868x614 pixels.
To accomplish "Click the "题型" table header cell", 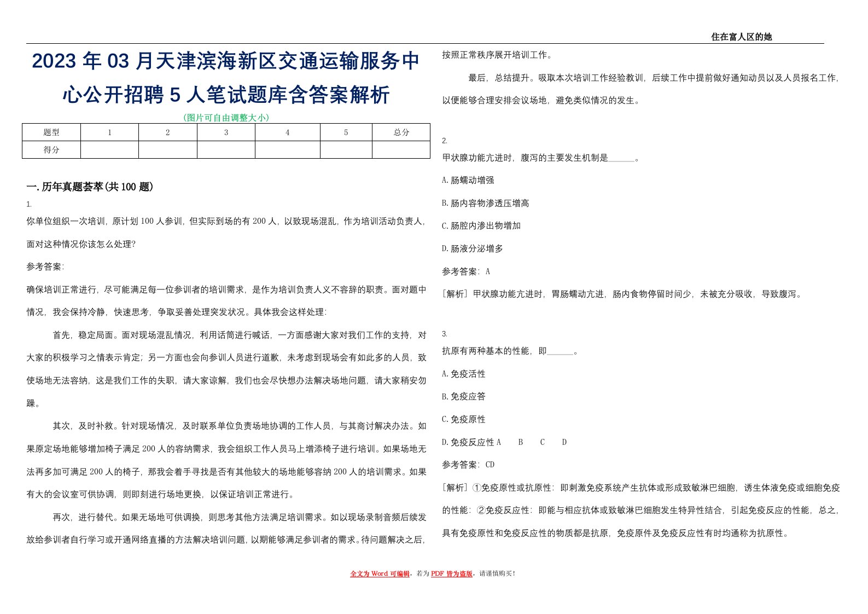I will click(51, 132).
